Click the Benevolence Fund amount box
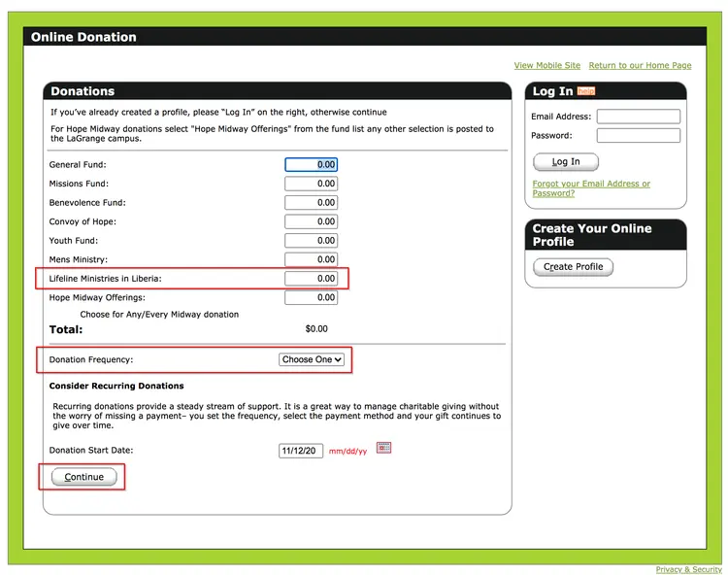Image resolution: width=728 pixels, height=575 pixels. (311, 203)
